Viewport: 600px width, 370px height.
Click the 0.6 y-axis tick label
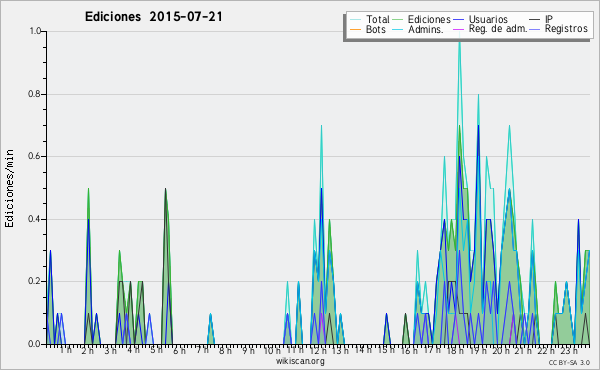tap(35, 156)
